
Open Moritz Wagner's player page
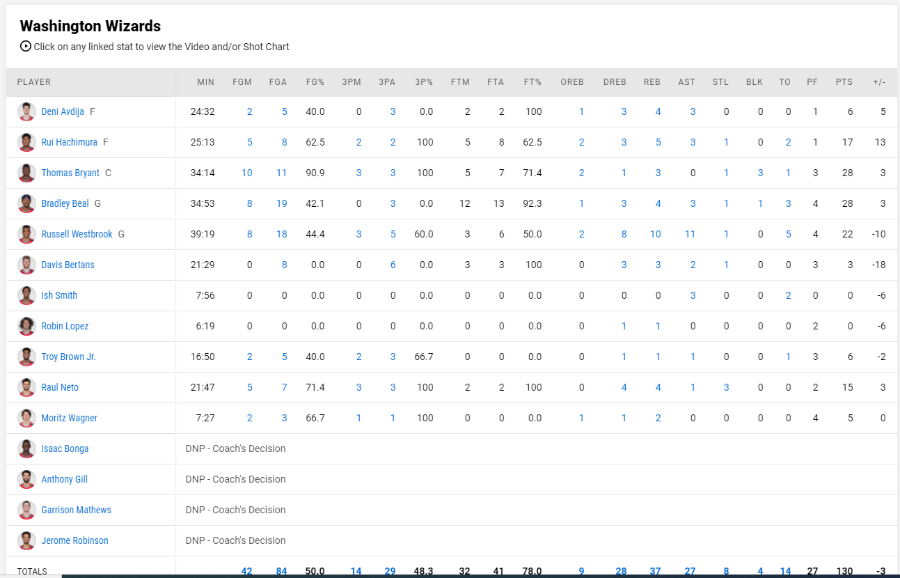coord(69,418)
